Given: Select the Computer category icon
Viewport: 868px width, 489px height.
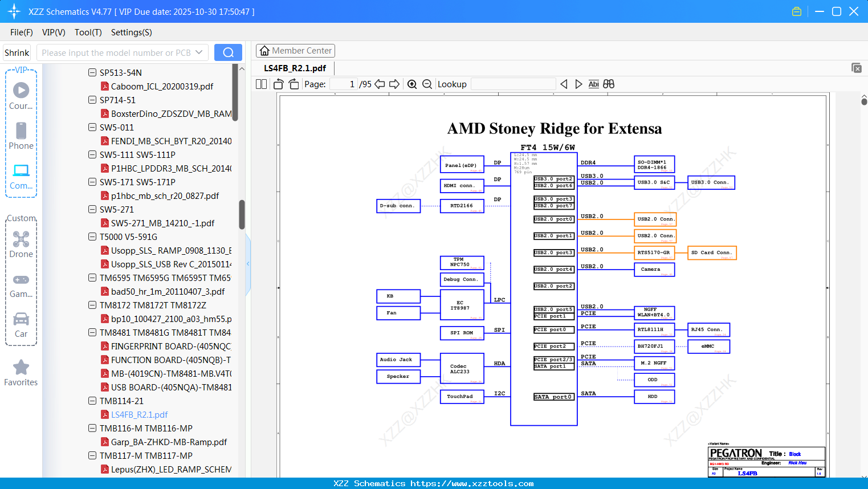Looking at the screenshot, I should tap(21, 170).
